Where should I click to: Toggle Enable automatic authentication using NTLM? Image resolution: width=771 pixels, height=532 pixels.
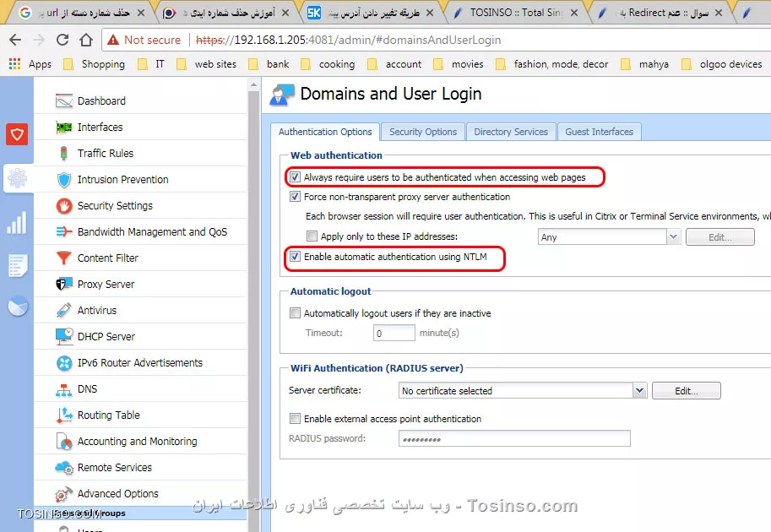[296, 256]
